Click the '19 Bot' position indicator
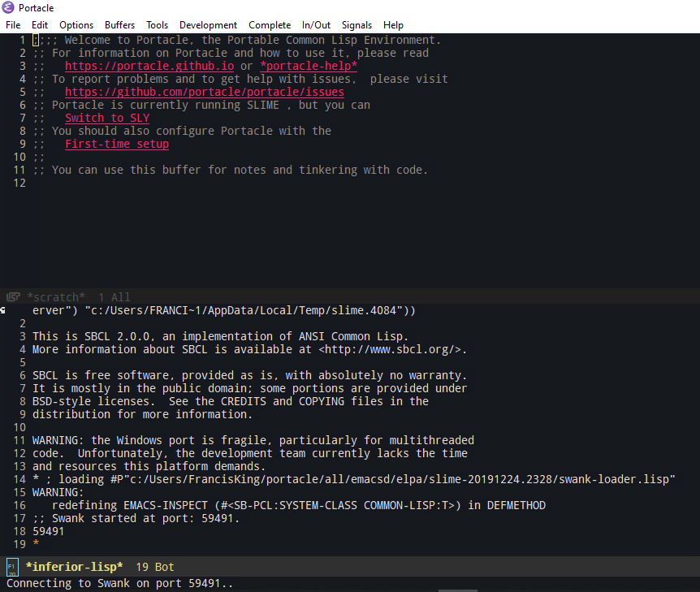This screenshot has height=592, width=700. (x=155, y=567)
